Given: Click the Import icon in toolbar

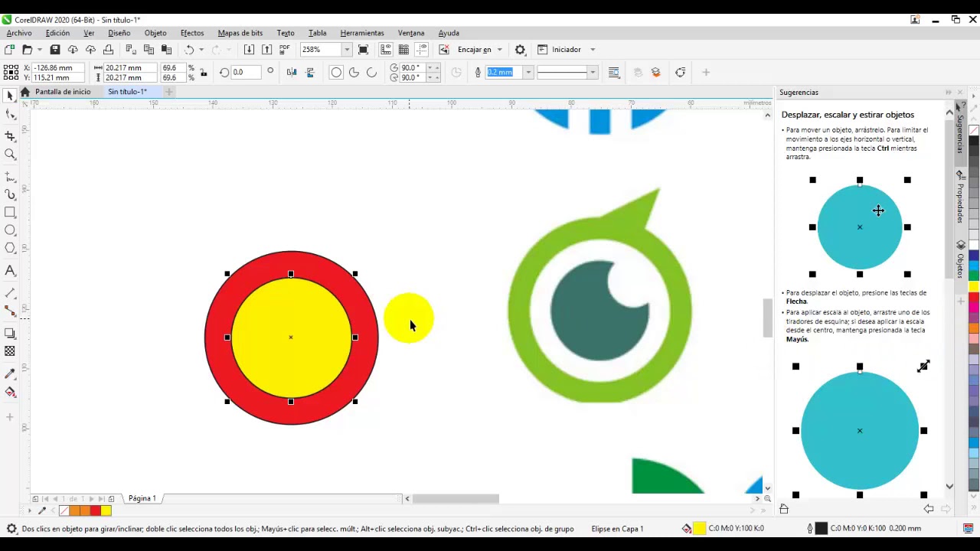Looking at the screenshot, I should 249,50.
